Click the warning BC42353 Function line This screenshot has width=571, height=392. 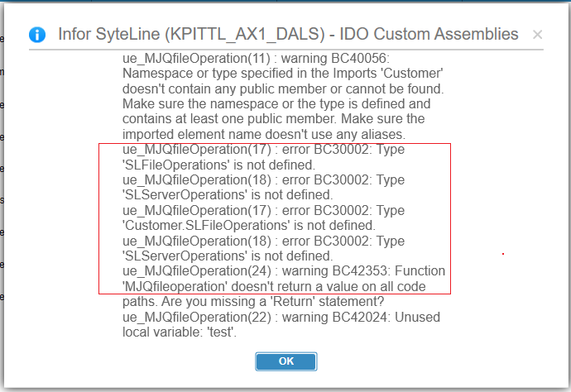point(284,270)
